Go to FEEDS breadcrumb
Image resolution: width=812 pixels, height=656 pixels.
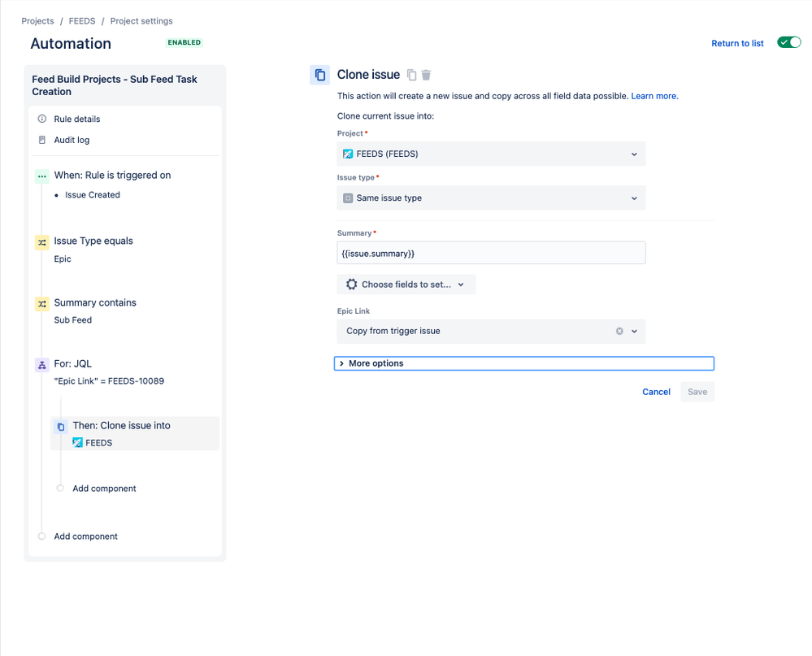82,20
